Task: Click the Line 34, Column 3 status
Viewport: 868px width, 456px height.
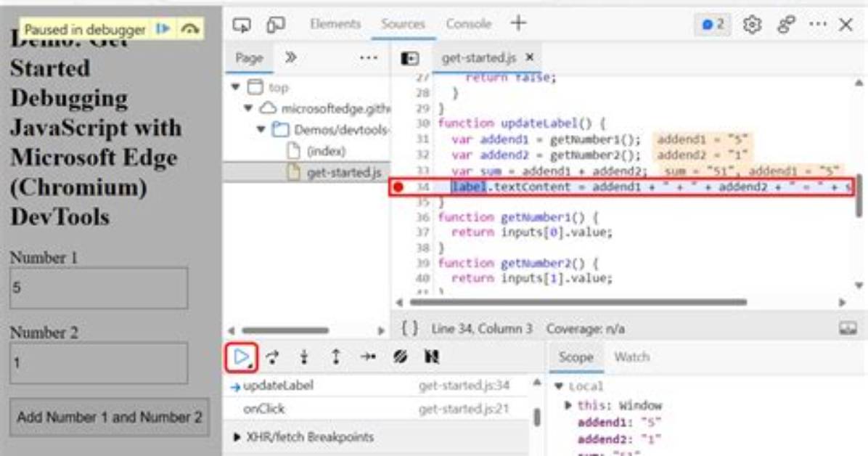Action: (482, 328)
